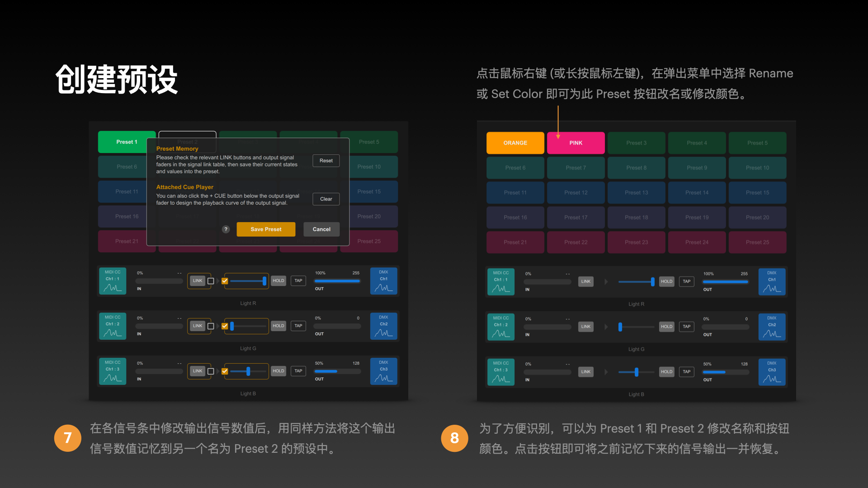This screenshot has width=868, height=488.
Task: Select the PINK preset button
Action: tap(576, 143)
